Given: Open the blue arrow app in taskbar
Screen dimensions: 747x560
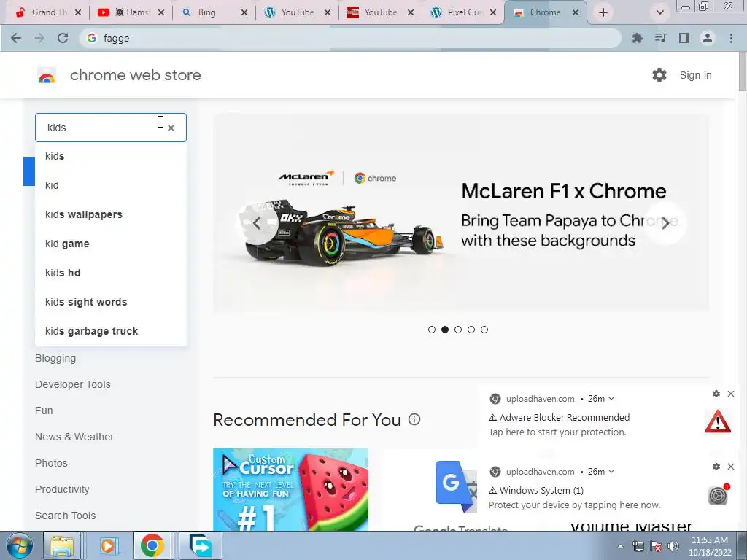Looking at the screenshot, I should [x=201, y=545].
